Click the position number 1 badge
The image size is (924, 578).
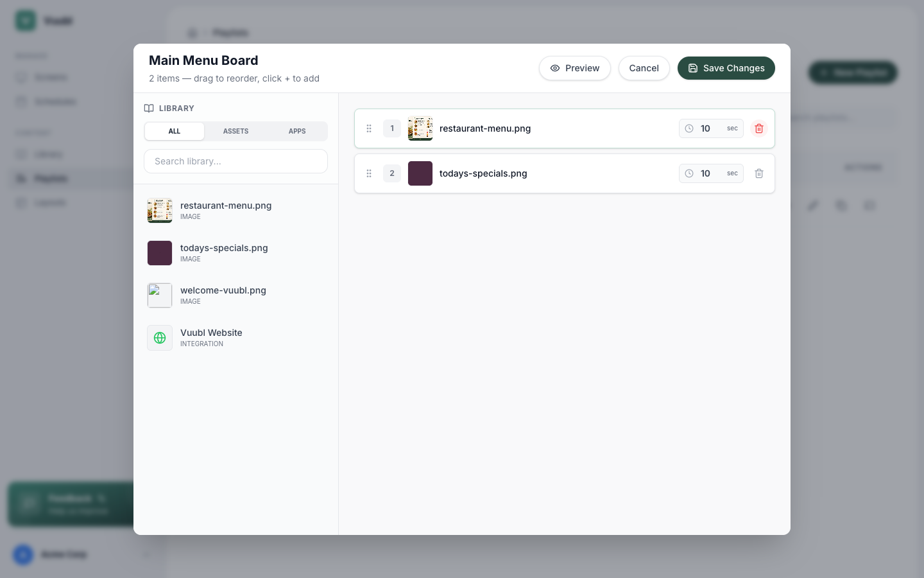[x=392, y=128]
